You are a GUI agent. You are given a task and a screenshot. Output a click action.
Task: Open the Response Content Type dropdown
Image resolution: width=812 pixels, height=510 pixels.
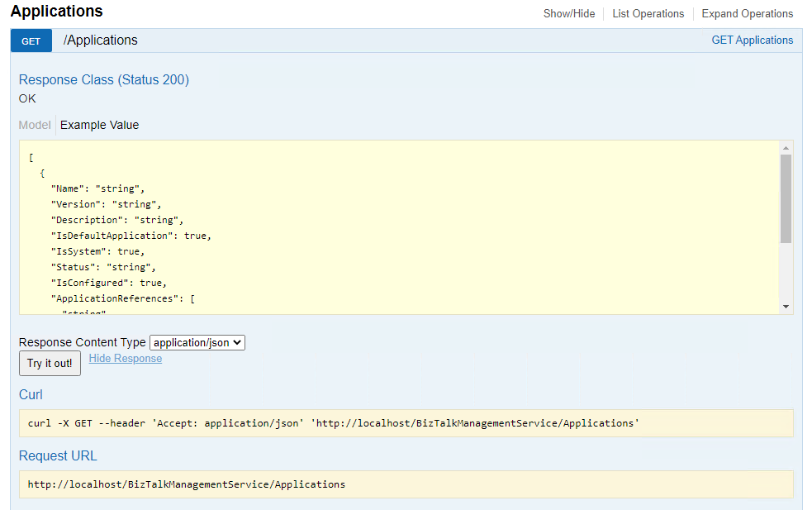point(197,342)
